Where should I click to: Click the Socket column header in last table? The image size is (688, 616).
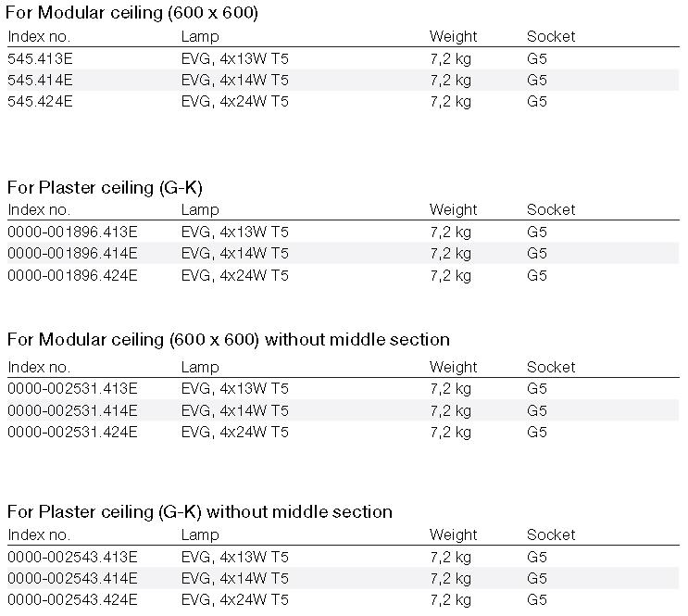(551, 534)
